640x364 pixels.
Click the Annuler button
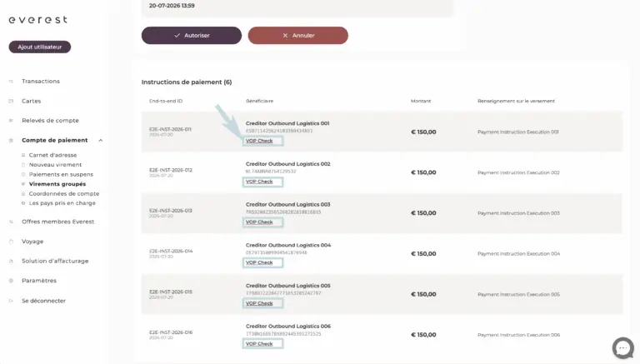298,36
